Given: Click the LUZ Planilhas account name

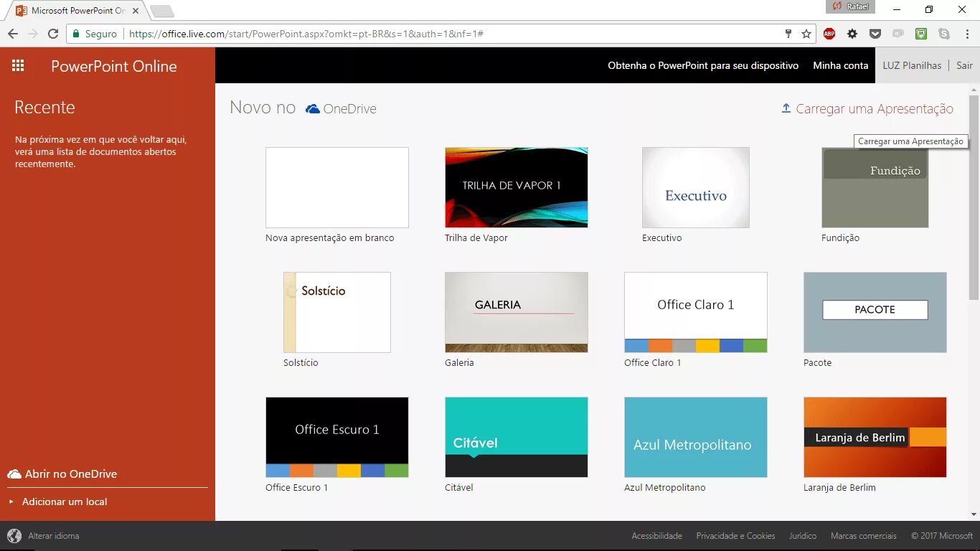Looking at the screenshot, I should pyautogui.click(x=912, y=65).
